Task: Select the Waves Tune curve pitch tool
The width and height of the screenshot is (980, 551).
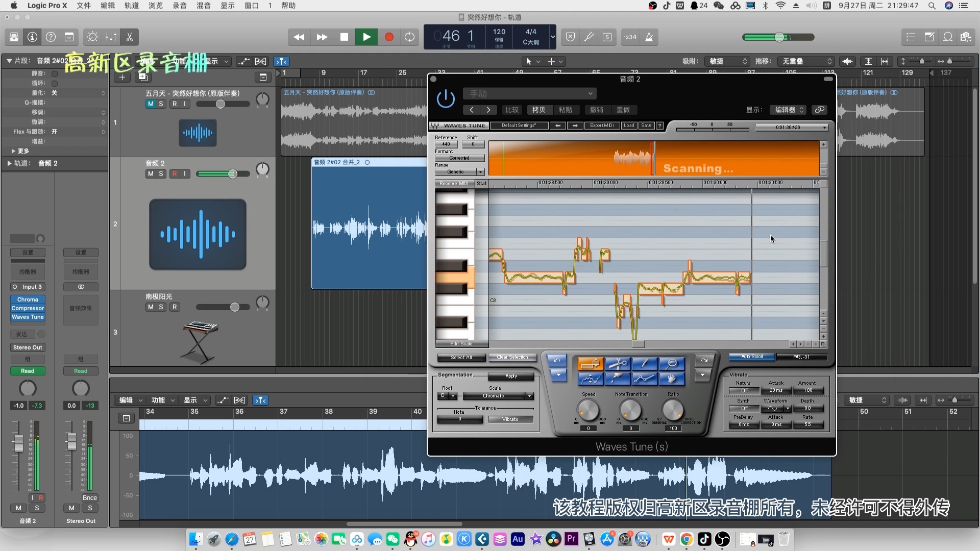Action: [591, 378]
